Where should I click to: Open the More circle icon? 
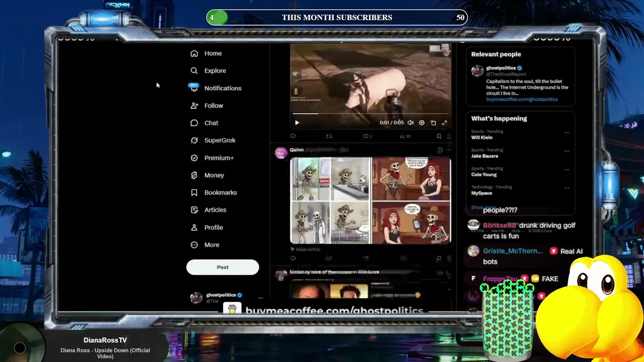point(194,245)
